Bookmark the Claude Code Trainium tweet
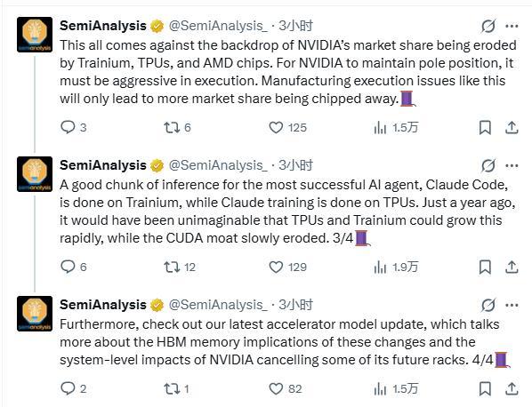This screenshot has height=407, width=532. (485, 267)
